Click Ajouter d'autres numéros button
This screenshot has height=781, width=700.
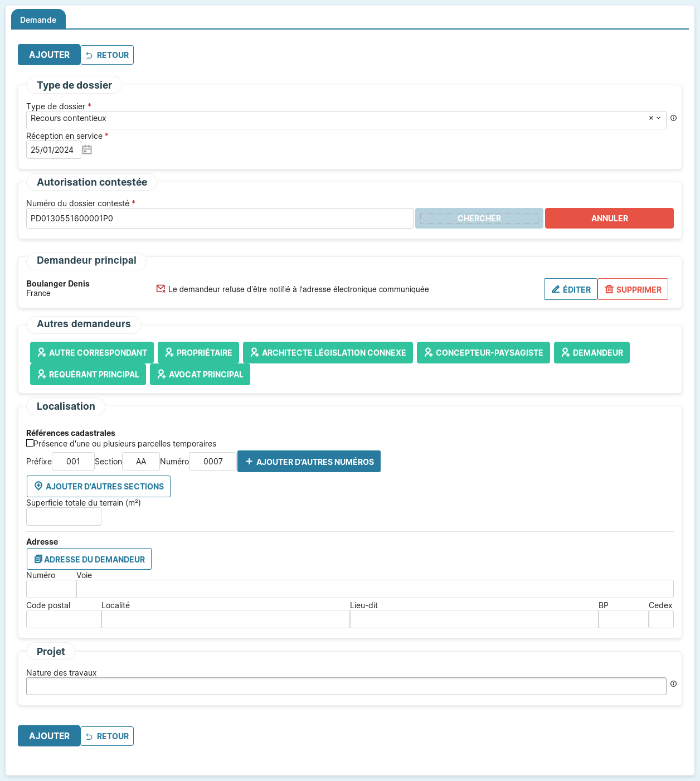(x=309, y=462)
